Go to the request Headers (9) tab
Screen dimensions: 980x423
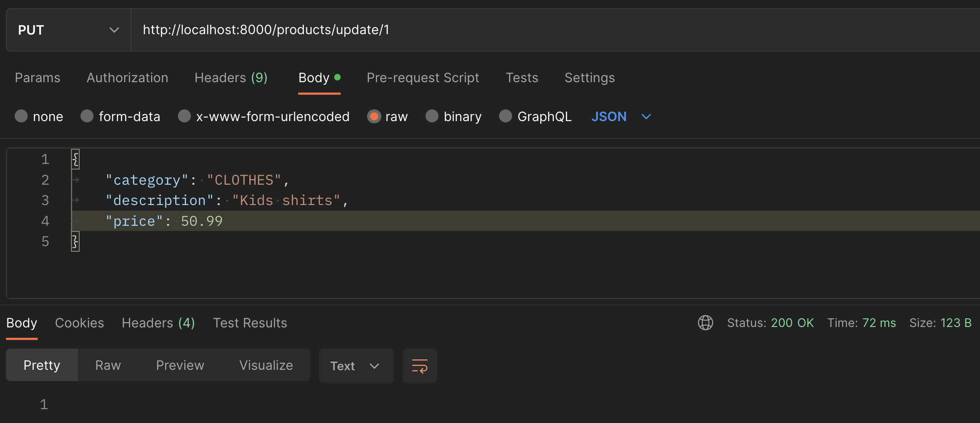pyautogui.click(x=231, y=78)
